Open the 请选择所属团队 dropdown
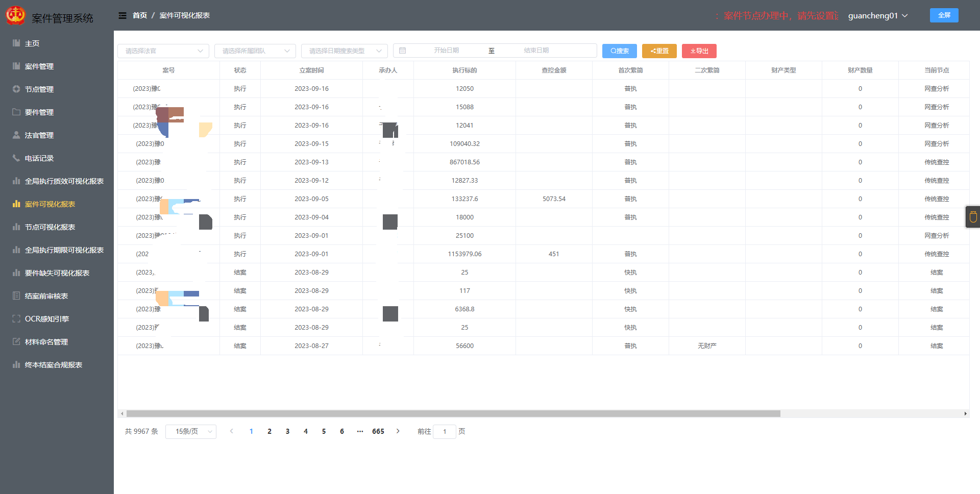This screenshot has height=494, width=980. pos(255,51)
